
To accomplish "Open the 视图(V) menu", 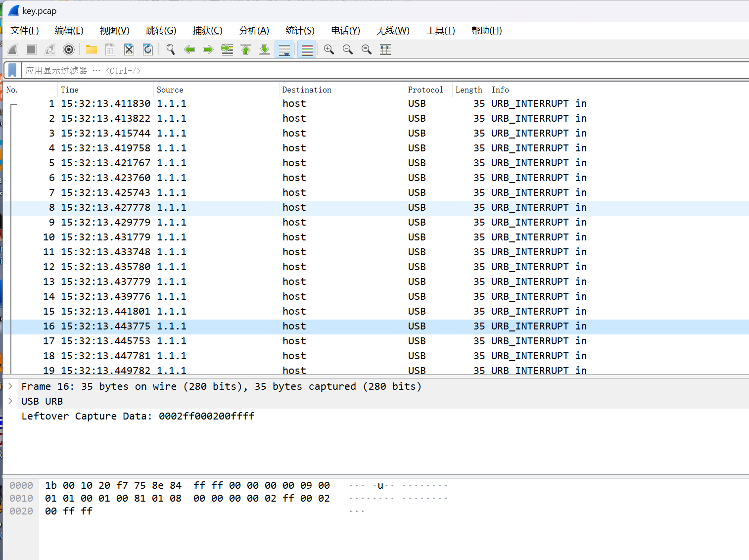I will point(114,31).
